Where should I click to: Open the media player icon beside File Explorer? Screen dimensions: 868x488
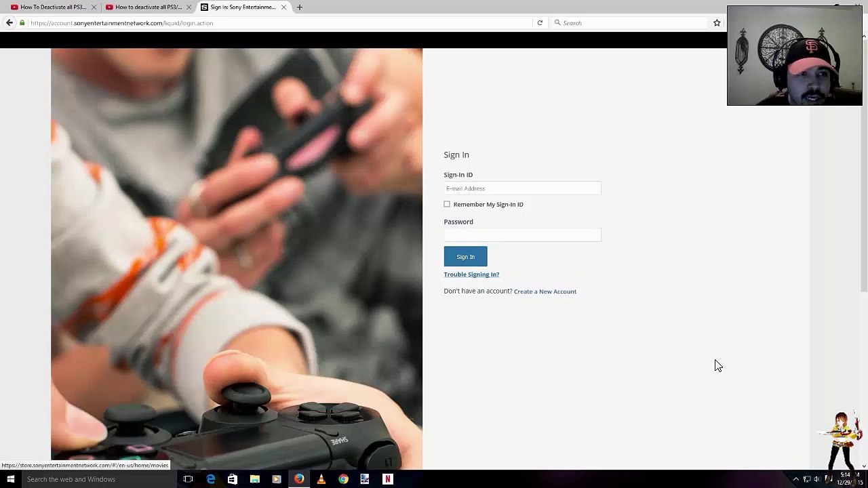click(277, 479)
